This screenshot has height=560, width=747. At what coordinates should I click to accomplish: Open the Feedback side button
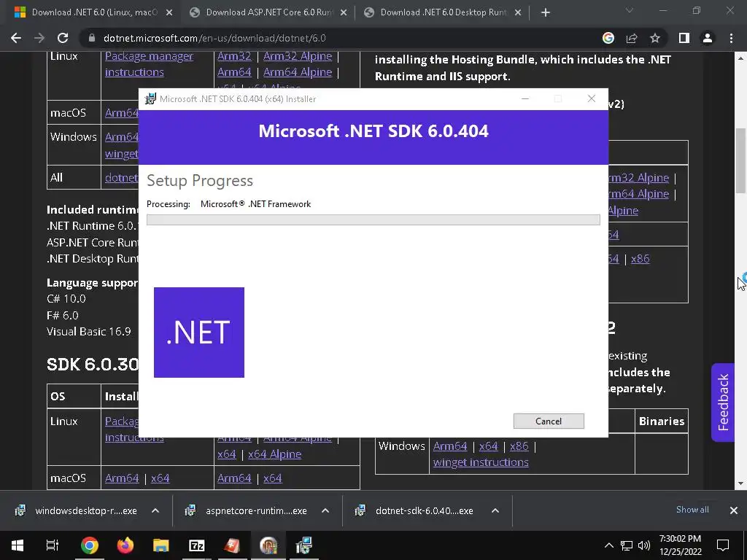723,402
